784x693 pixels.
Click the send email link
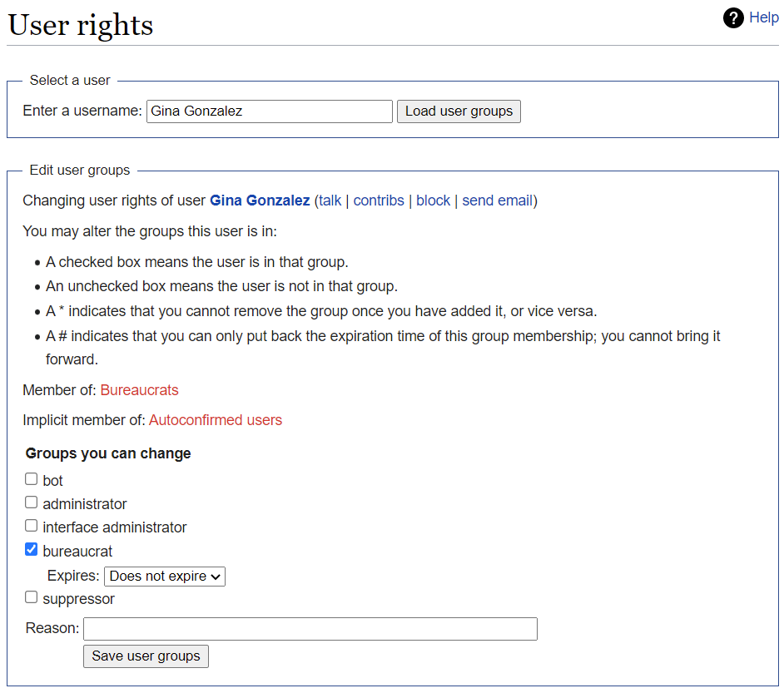(x=498, y=200)
